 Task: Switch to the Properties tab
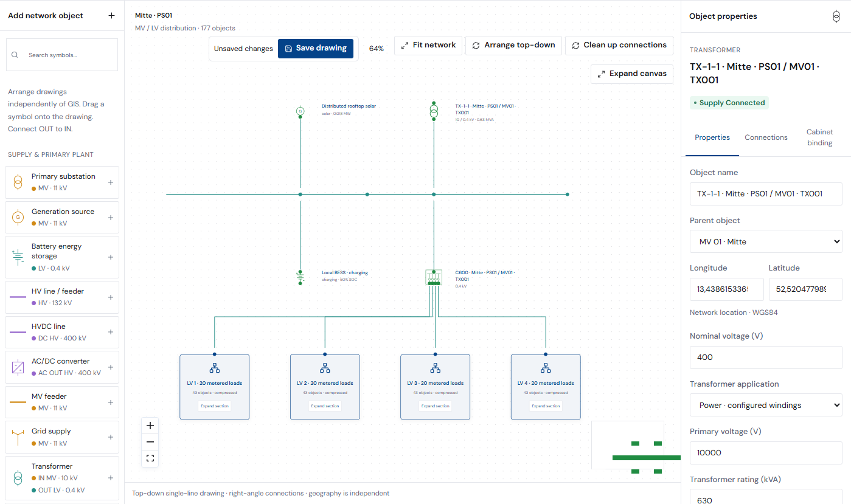tap(712, 137)
